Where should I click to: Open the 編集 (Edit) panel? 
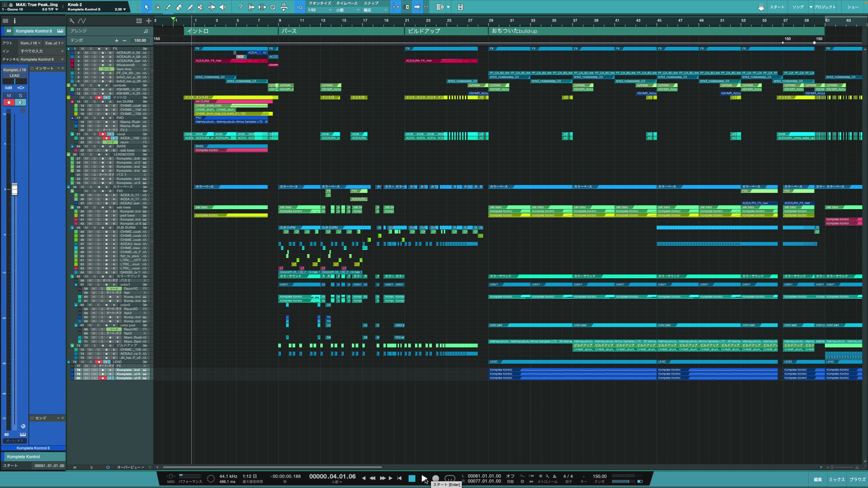pos(817,480)
